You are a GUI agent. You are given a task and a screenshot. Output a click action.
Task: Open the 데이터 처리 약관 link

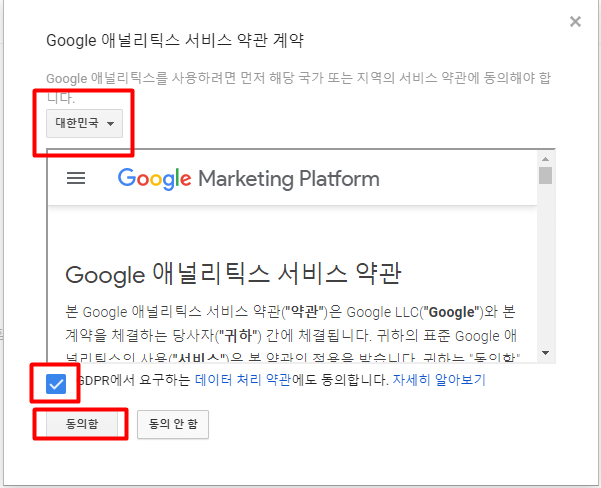click(x=243, y=380)
